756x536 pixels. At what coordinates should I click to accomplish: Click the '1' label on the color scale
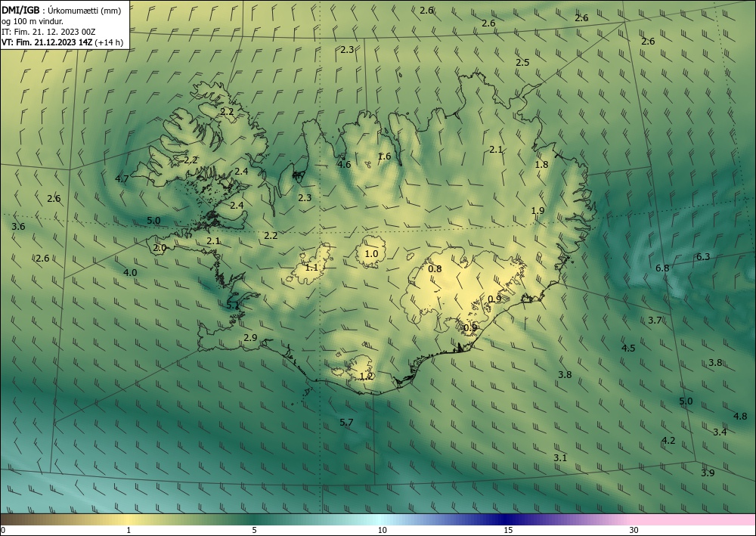point(129,530)
